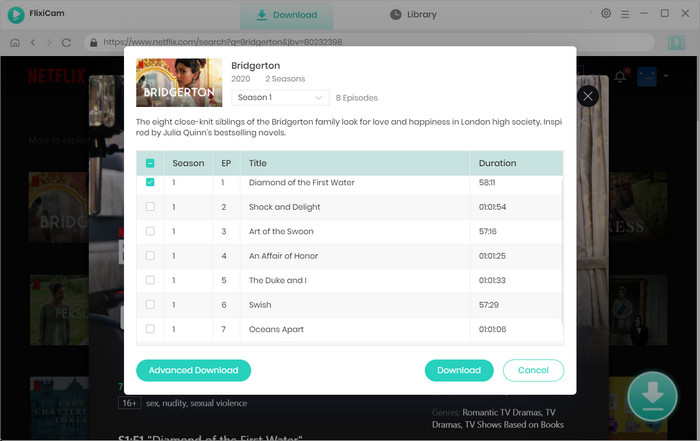Expand the Netflix profile dropdown arrow
This screenshot has width=700, height=441.
click(x=666, y=76)
